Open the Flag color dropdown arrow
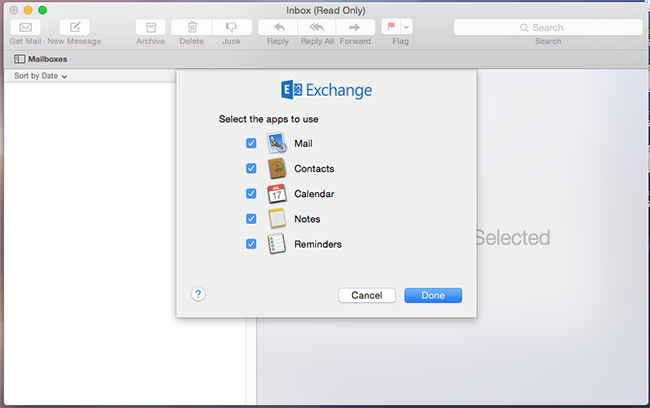Screen dimensions: 650x408 tap(407, 27)
